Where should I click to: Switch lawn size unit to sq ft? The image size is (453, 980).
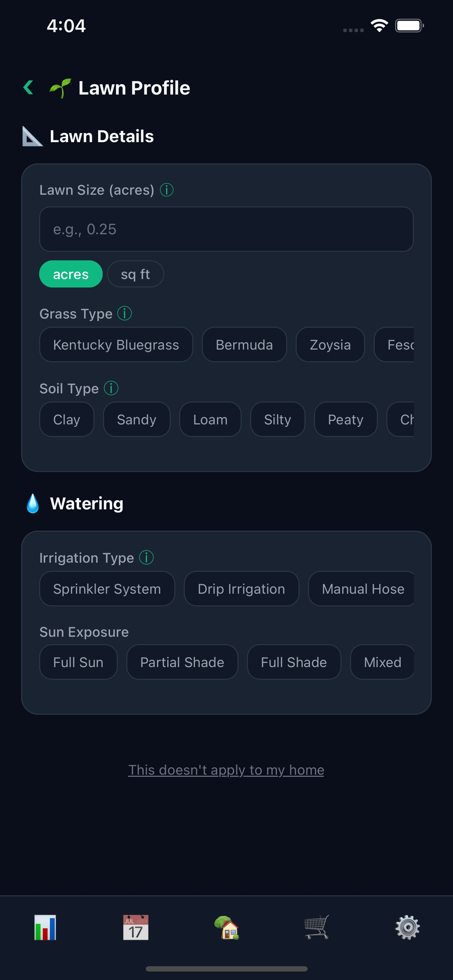[x=135, y=274]
